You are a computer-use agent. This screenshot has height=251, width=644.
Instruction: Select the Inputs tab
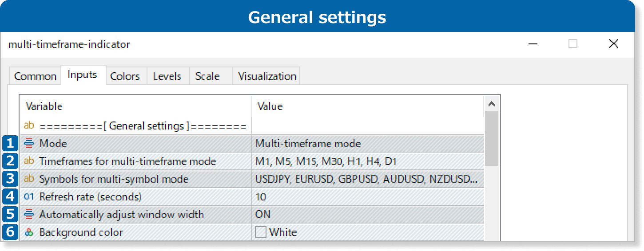pos(83,75)
